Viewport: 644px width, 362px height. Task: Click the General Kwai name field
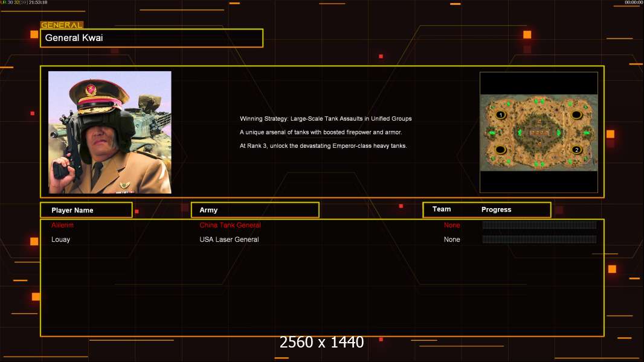[x=152, y=38]
